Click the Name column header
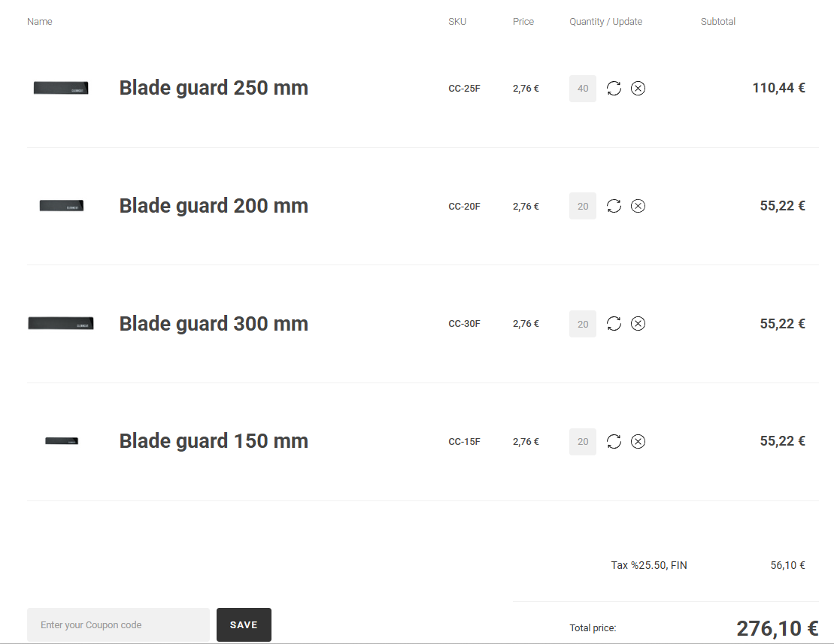Screen dimensions: 834x644 pos(40,21)
